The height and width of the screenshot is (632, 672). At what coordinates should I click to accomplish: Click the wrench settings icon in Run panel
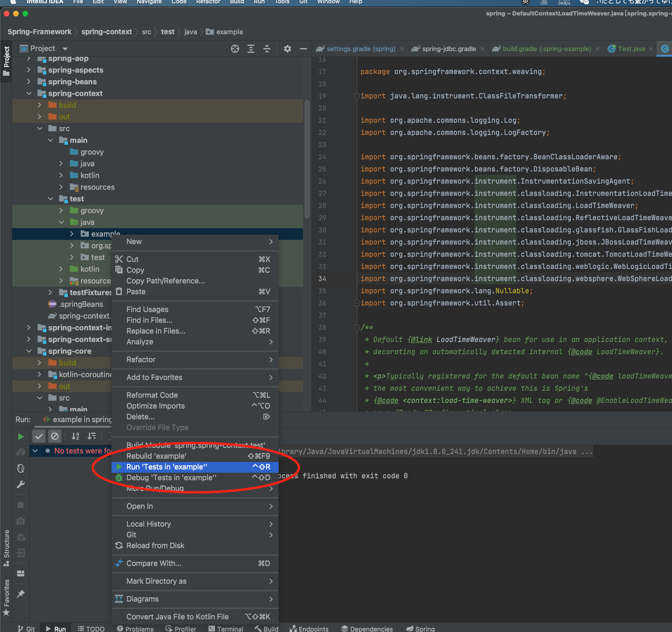click(21, 484)
